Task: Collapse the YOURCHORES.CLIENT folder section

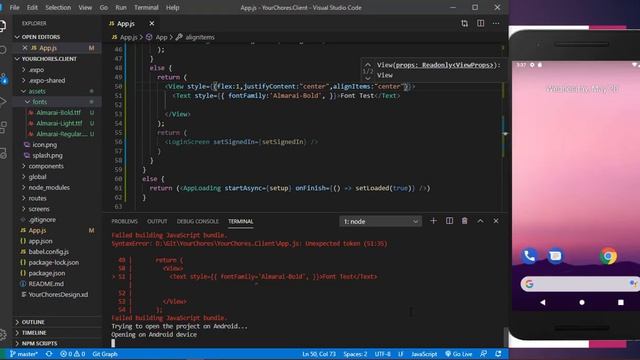Action: (x=57, y=59)
